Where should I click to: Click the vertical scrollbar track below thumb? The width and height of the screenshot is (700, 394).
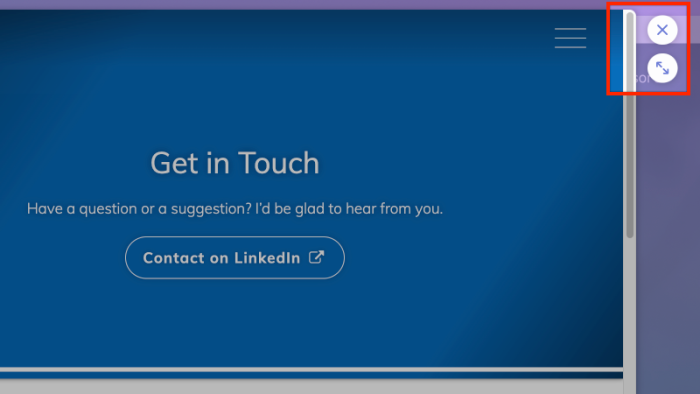[630, 312]
